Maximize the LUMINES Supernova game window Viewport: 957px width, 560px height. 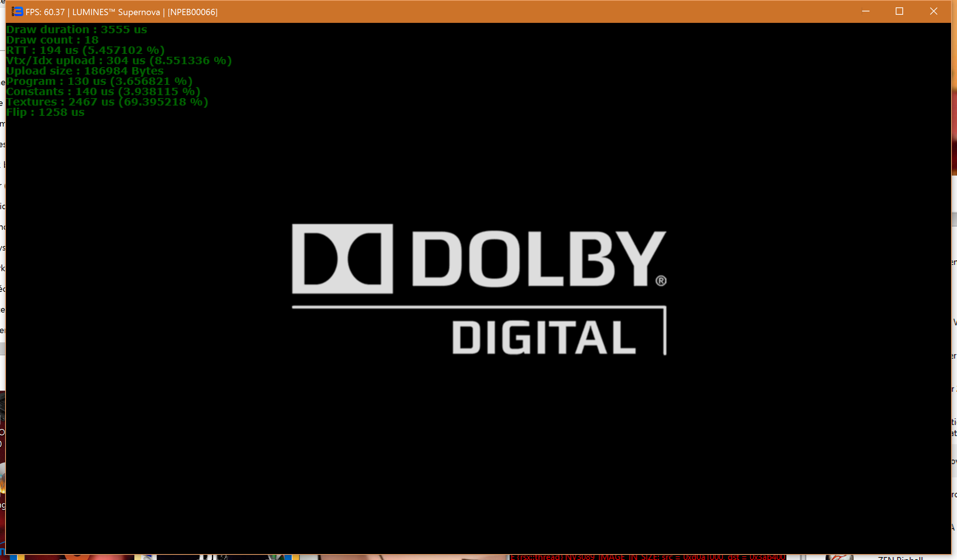tap(899, 11)
